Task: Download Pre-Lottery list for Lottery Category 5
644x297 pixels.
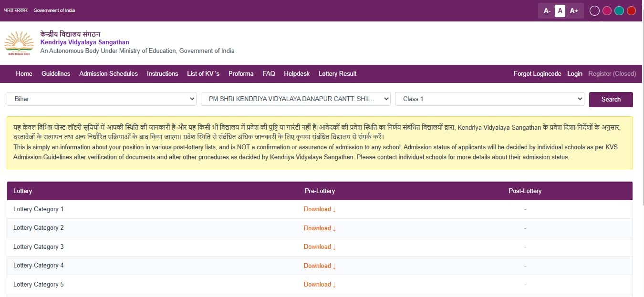Action: click(x=320, y=284)
